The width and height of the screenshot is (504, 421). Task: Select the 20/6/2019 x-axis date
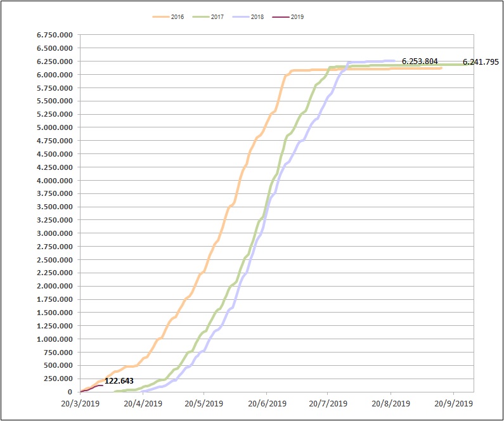coord(266,403)
